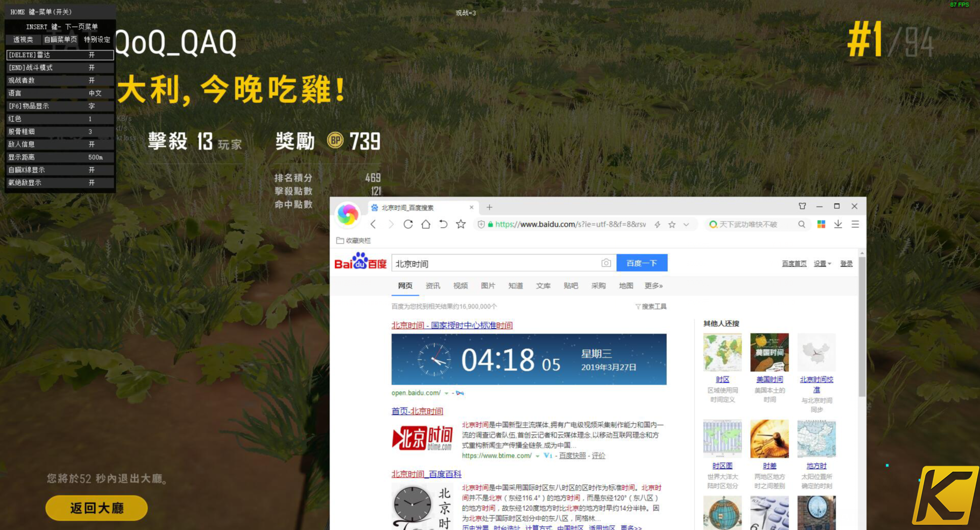Click the 登录 login link
Viewport: 980px width, 530px height.
coord(847,264)
